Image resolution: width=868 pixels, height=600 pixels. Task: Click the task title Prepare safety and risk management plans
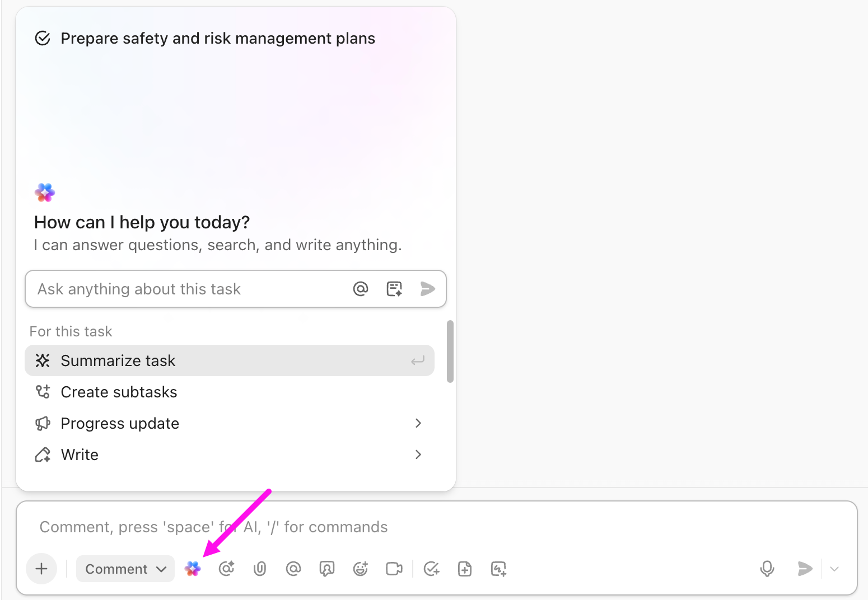[x=218, y=38]
